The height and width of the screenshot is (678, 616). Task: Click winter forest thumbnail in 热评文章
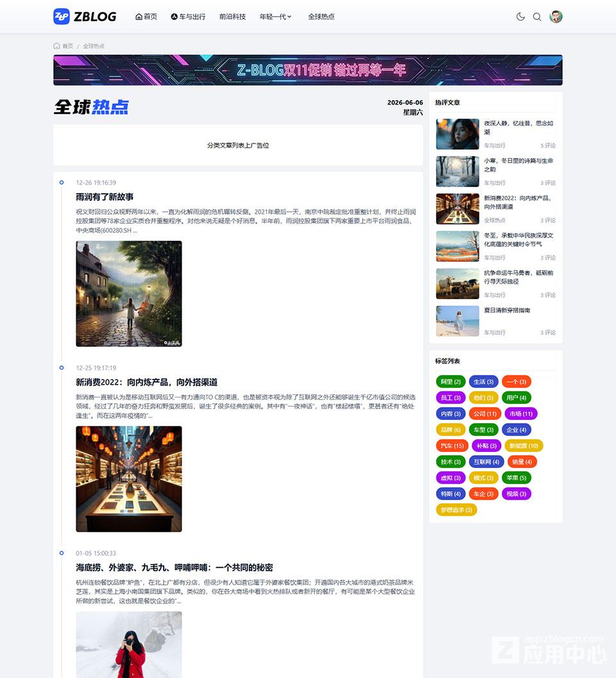[x=458, y=171]
